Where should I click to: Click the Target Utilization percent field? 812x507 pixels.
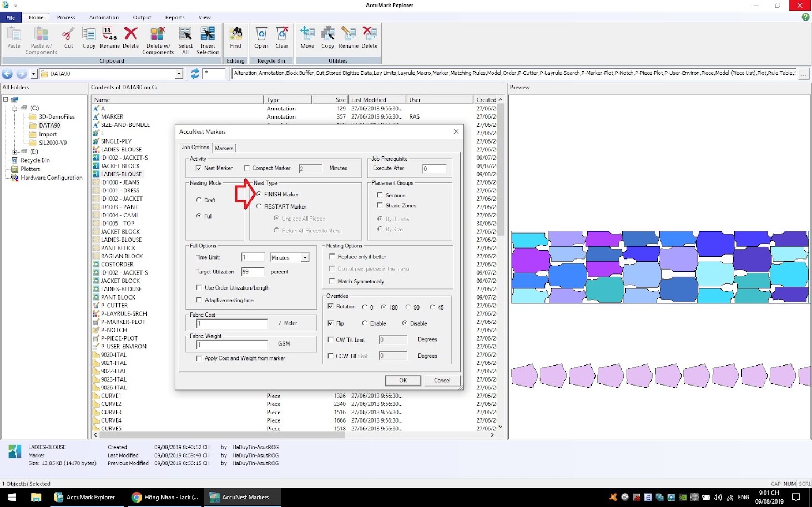click(253, 272)
